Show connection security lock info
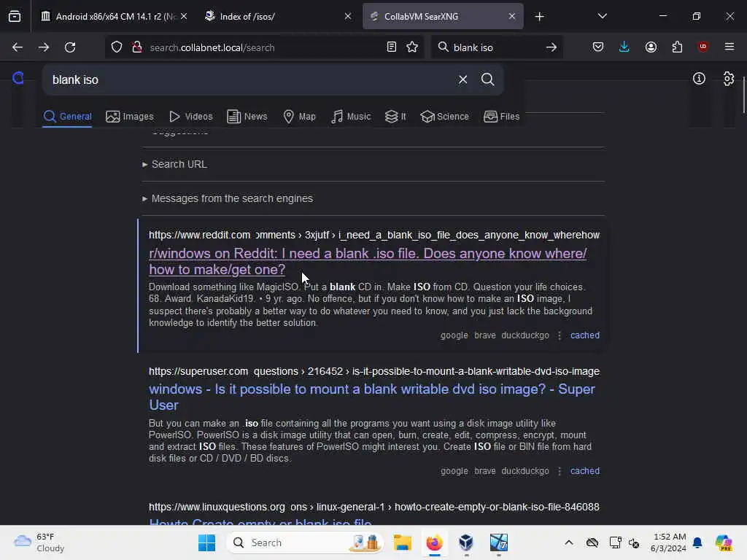The image size is (747, 560). (x=136, y=47)
